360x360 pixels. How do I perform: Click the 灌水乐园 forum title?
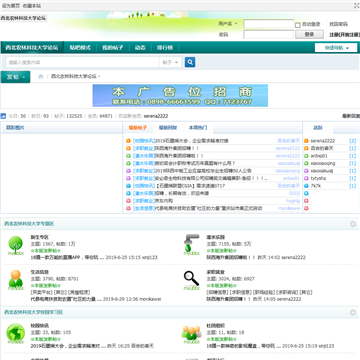tap(216, 237)
